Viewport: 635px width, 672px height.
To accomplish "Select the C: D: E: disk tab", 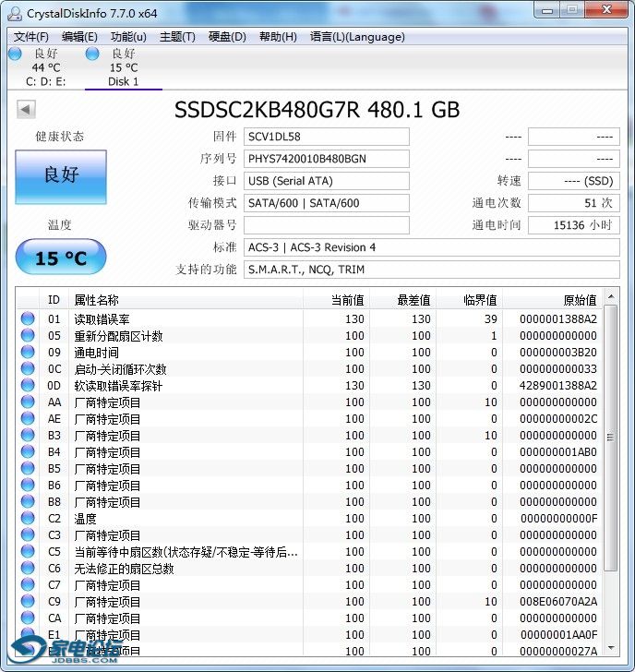I will [45, 67].
